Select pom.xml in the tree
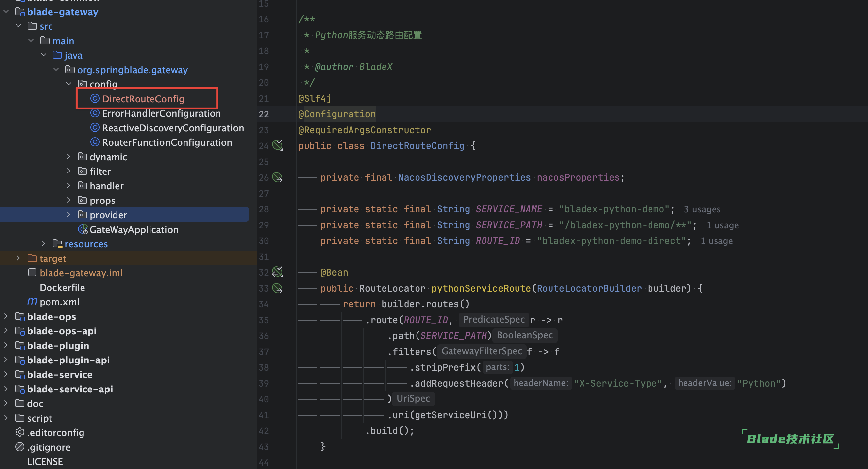868x469 pixels. pos(60,302)
